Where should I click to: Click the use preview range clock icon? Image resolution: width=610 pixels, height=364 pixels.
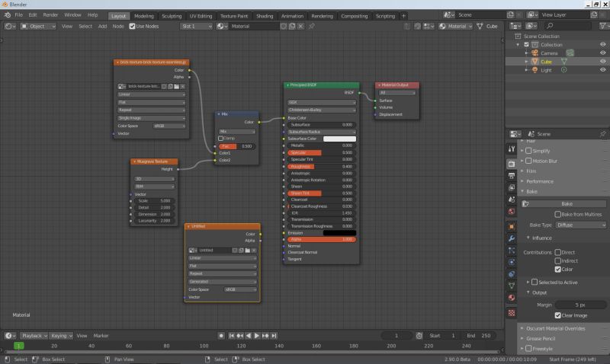coord(419,336)
